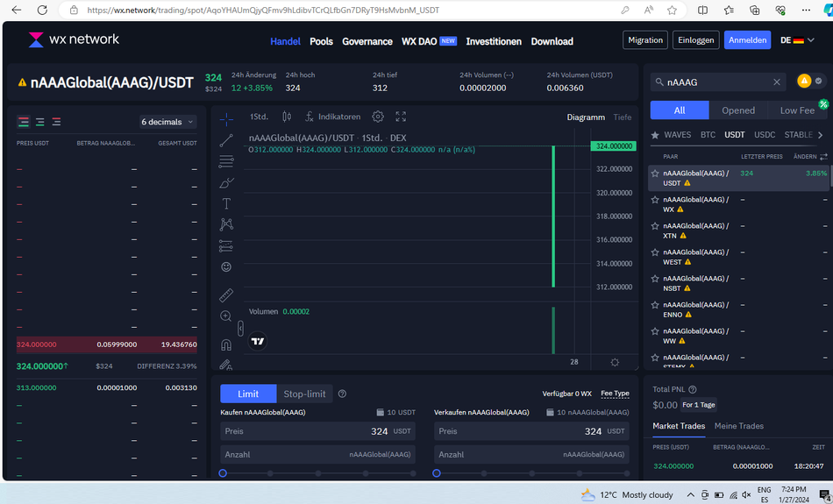Select the ruler measure tool
The image size is (833, 504).
(226, 295)
